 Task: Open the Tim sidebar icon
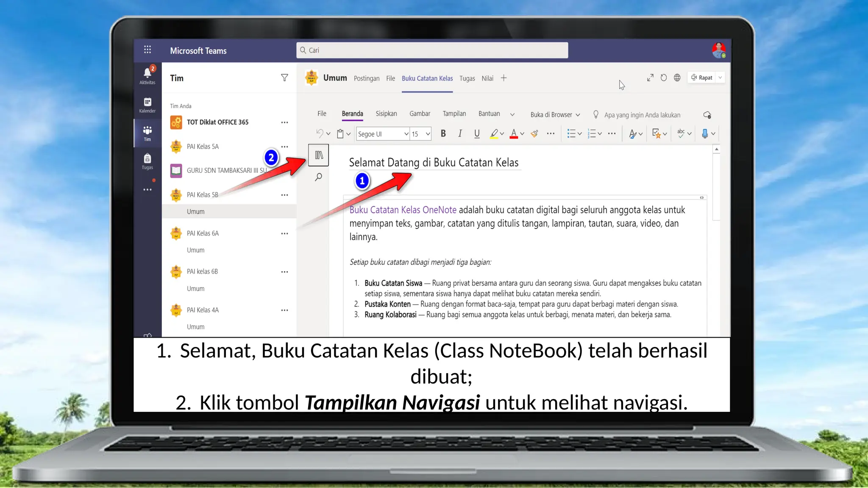(147, 133)
